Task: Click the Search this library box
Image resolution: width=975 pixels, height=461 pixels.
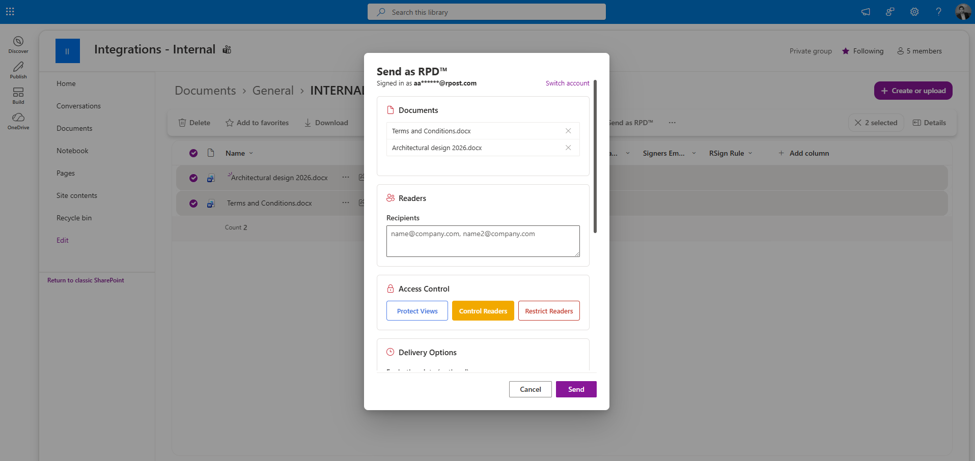Action: tap(486, 12)
